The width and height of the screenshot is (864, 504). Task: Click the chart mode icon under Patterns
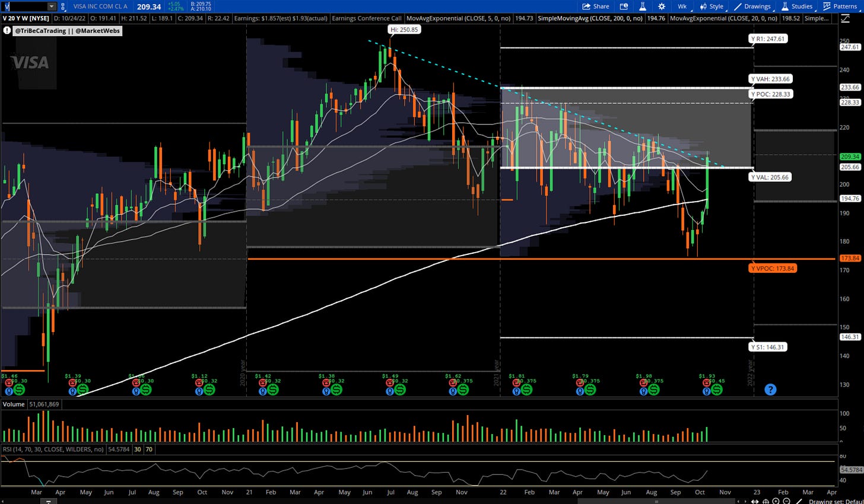point(846,18)
